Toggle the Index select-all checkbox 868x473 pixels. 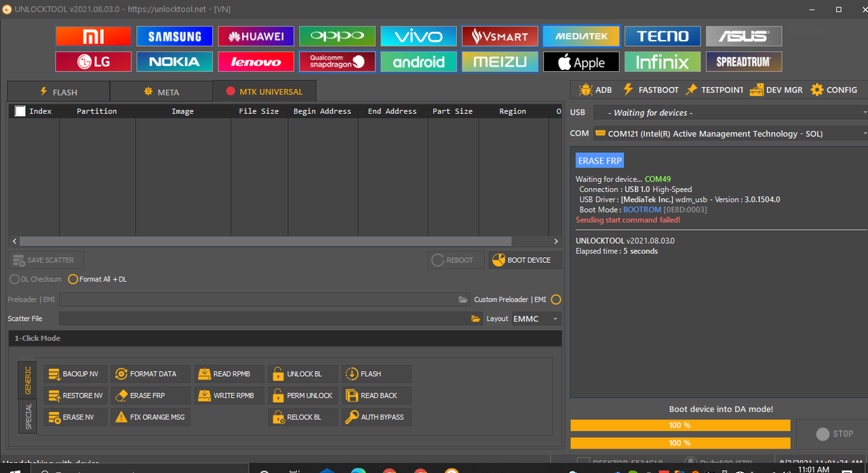(20, 111)
